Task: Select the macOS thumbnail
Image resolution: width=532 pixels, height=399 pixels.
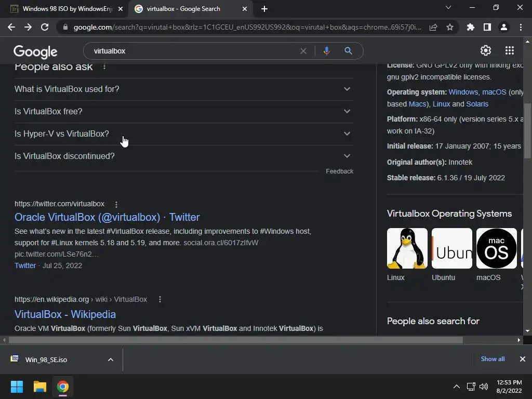Action: pyautogui.click(x=496, y=248)
